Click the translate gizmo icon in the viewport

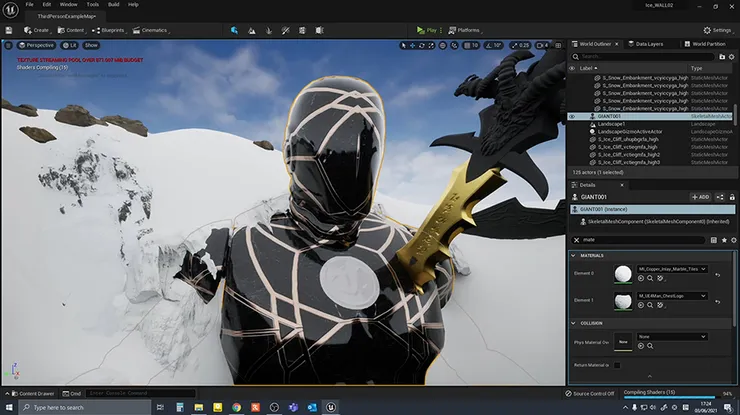[412, 45]
